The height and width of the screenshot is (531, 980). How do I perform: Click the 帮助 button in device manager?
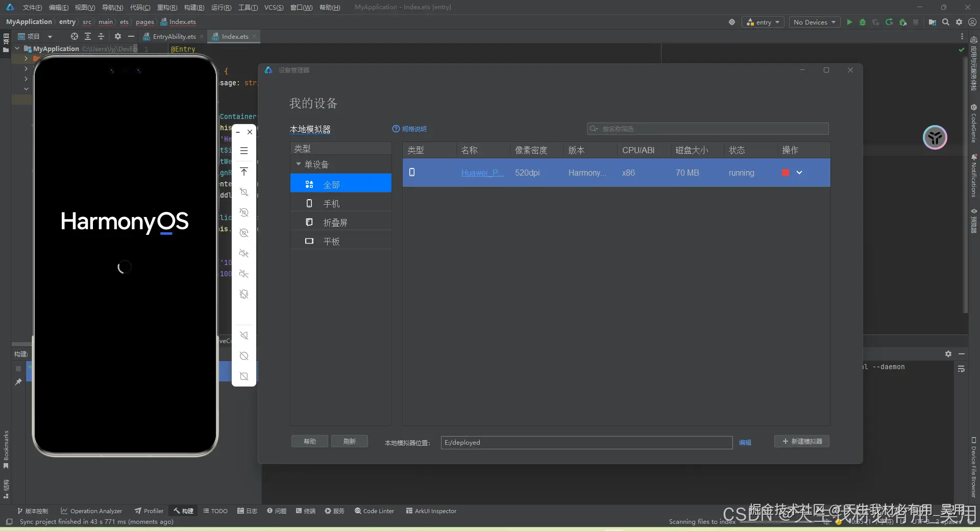coord(309,441)
